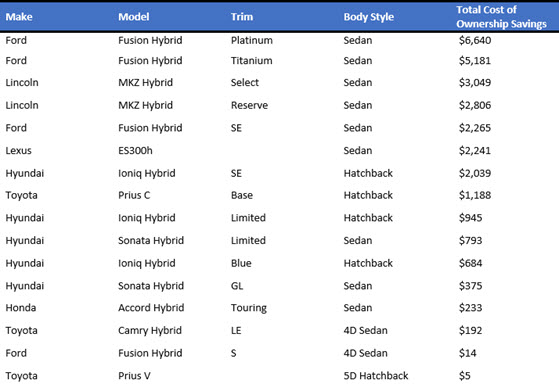Select the Model column header
The height and width of the screenshot is (391, 559).
(x=134, y=17)
